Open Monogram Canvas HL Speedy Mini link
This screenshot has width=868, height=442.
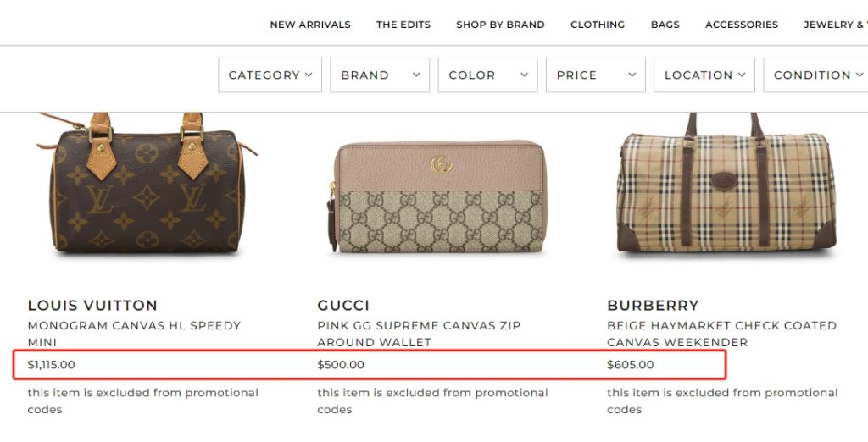(x=134, y=334)
